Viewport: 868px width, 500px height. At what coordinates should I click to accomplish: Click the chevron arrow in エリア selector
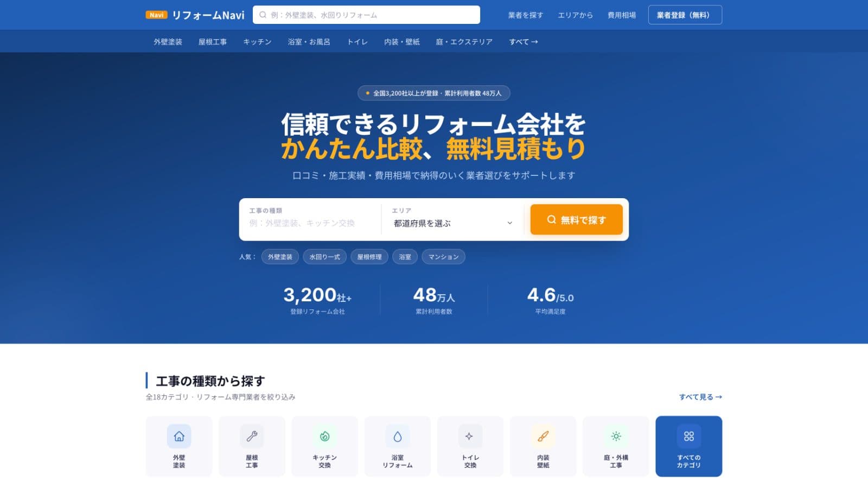coord(509,223)
